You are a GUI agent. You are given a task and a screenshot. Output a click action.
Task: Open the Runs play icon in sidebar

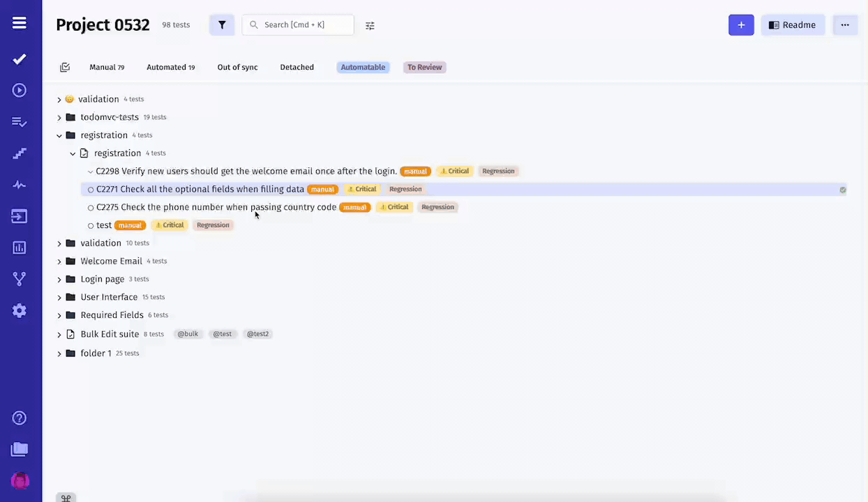pyautogui.click(x=20, y=91)
